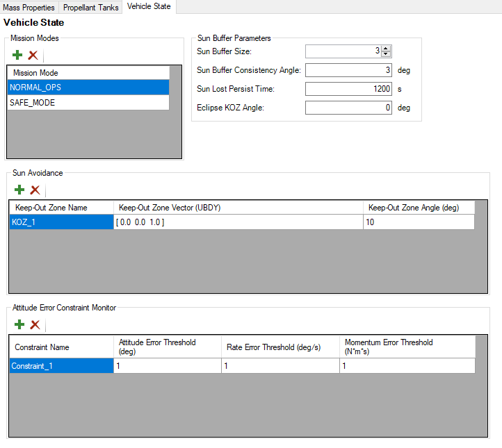Select the KOZ_1 keep-out zone name cell
Viewport: 502px width, 448px height.
[61, 222]
